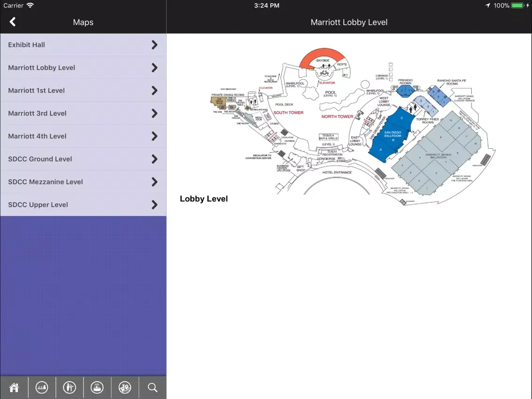Image resolution: width=532 pixels, height=399 pixels.
Task: Tap the Maps header title
Action: pyautogui.click(x=83, y=22)
